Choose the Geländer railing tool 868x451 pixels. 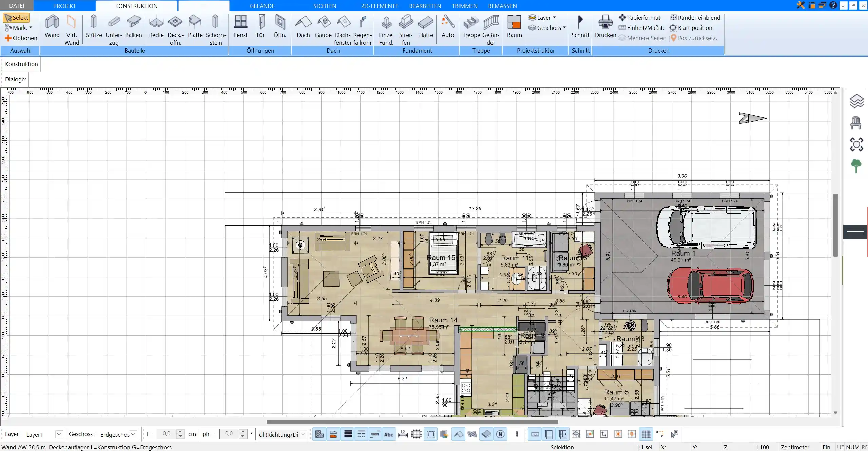coord(491,30)
